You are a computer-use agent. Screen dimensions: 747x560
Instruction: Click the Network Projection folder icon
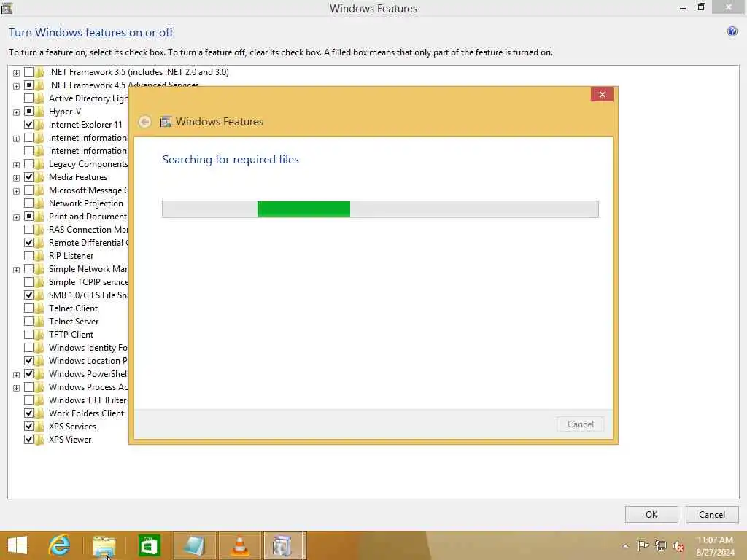click(39, 203)
